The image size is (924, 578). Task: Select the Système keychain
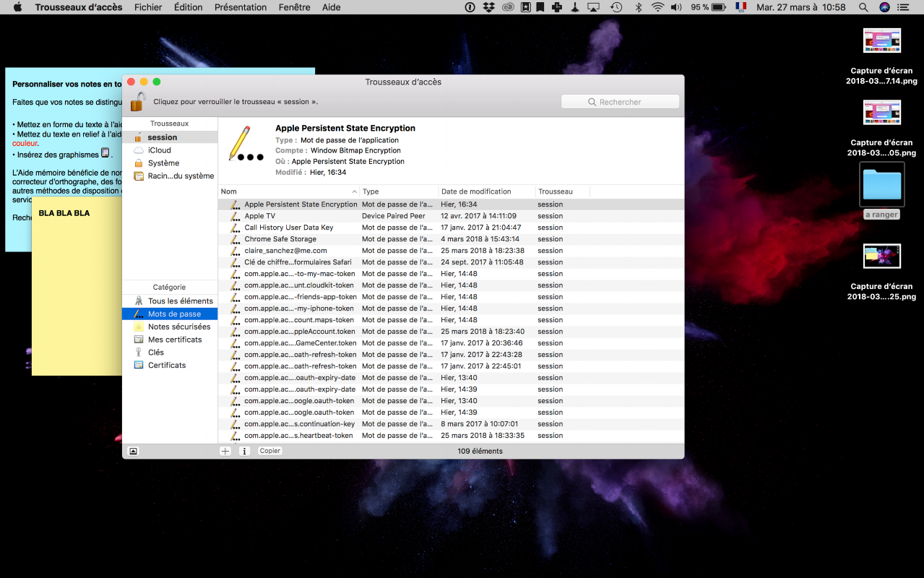[x=170, y=163]
